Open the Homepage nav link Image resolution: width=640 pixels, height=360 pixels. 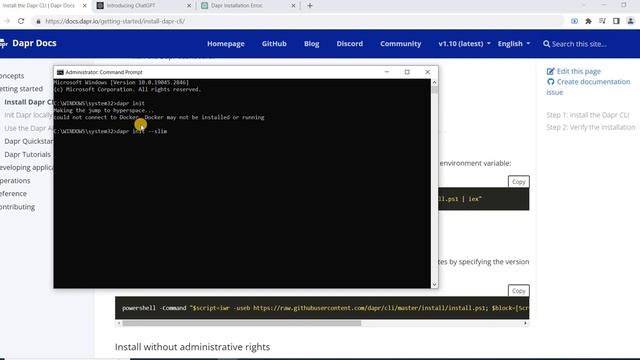point(226,44)
